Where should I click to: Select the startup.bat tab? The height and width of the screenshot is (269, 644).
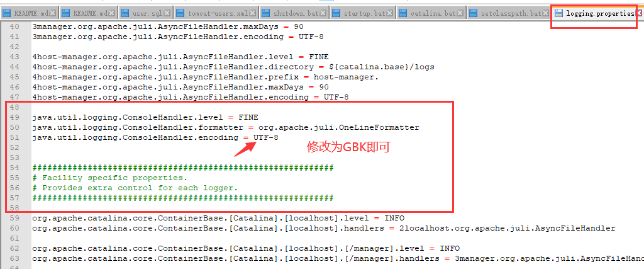coord(364,13)
